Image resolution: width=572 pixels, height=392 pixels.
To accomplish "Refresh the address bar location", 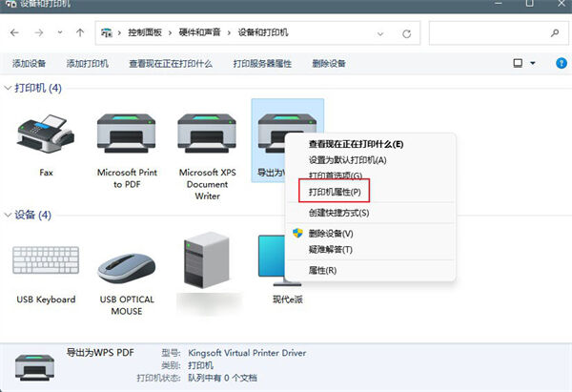I will [407, 33].
